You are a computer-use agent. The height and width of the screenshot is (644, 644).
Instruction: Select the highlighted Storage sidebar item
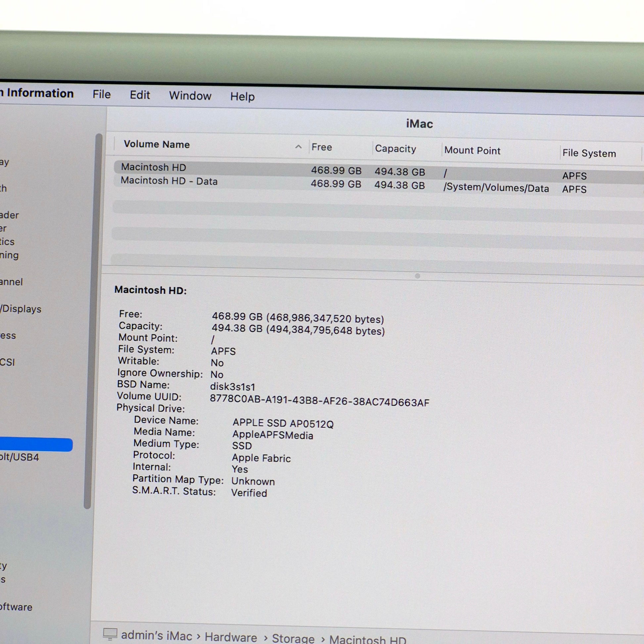point(36,445)
